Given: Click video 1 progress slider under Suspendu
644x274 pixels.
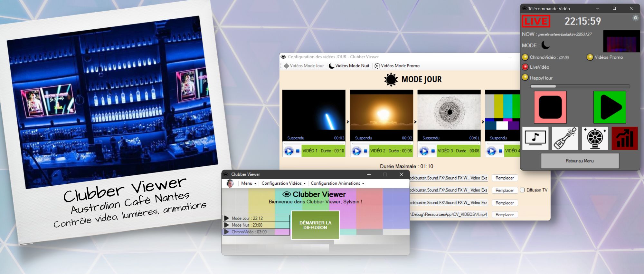Looking at the screenshot, I should [314, 143].
